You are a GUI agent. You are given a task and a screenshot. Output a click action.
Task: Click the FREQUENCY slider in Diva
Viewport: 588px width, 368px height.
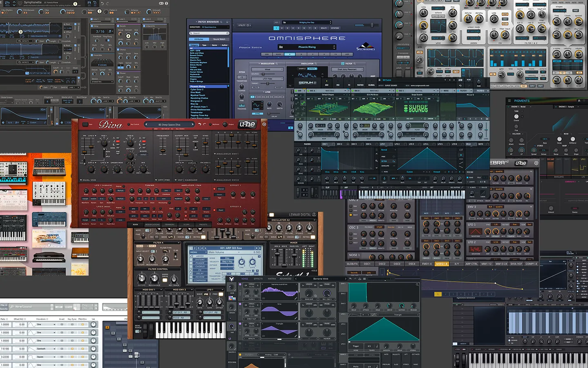coord(163,146)
